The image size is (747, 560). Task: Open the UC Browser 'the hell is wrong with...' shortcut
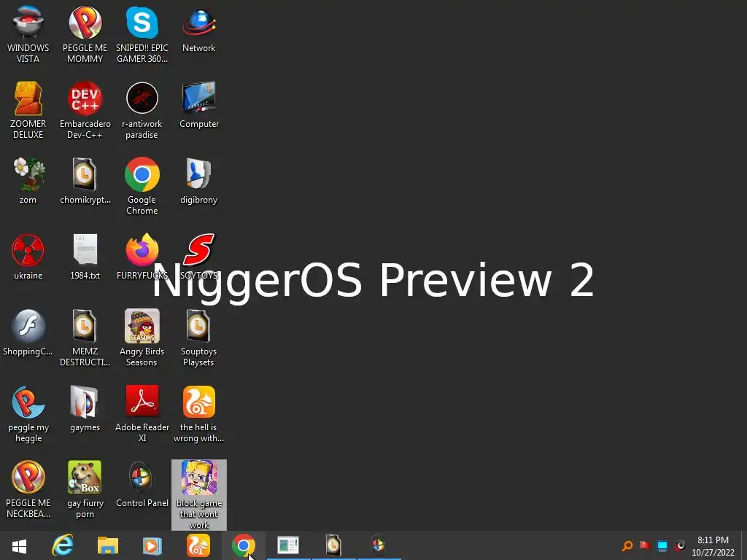coord(198,413)
